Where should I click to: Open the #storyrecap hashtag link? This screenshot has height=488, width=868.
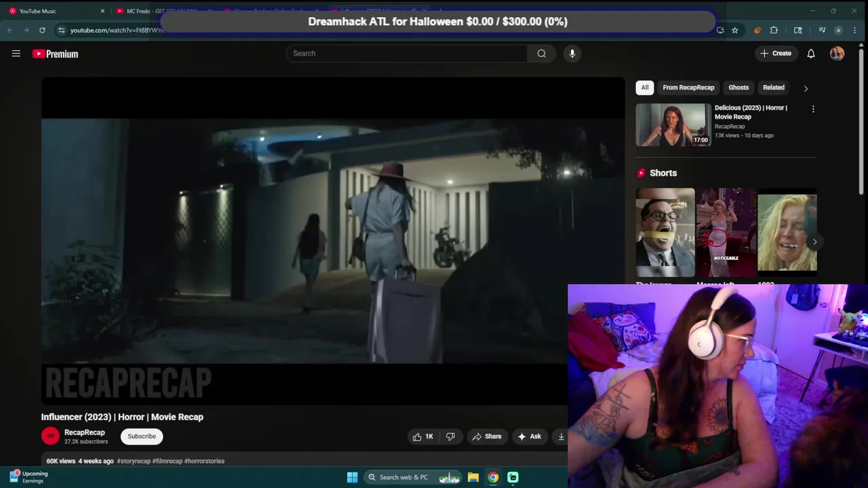134,461
